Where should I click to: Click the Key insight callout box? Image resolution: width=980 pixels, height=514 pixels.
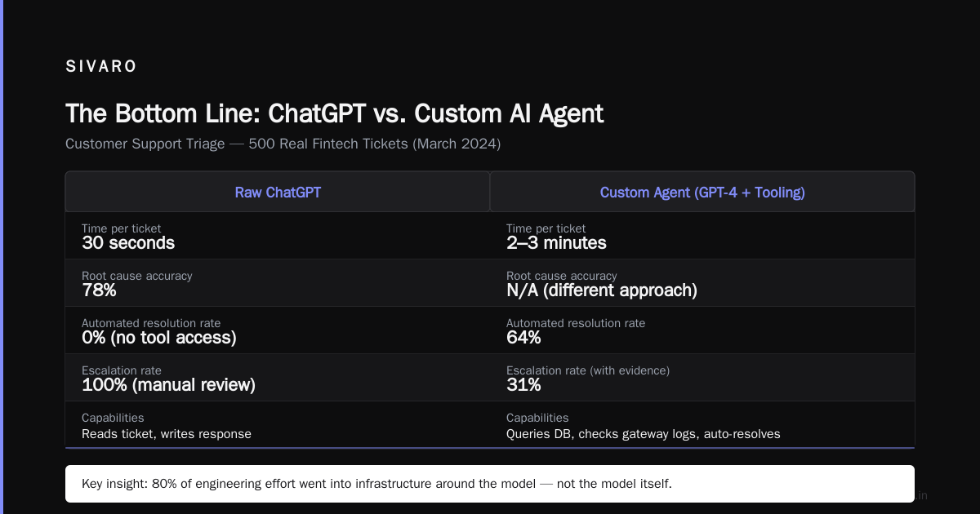(x=490, y=484)
